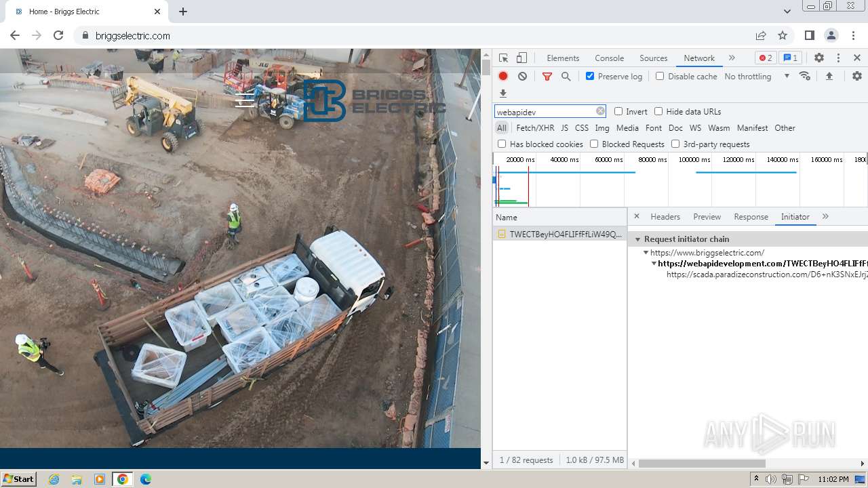Share this page icon in address bar
Viewport: 868px width, 488px height.
coord(761,35)
